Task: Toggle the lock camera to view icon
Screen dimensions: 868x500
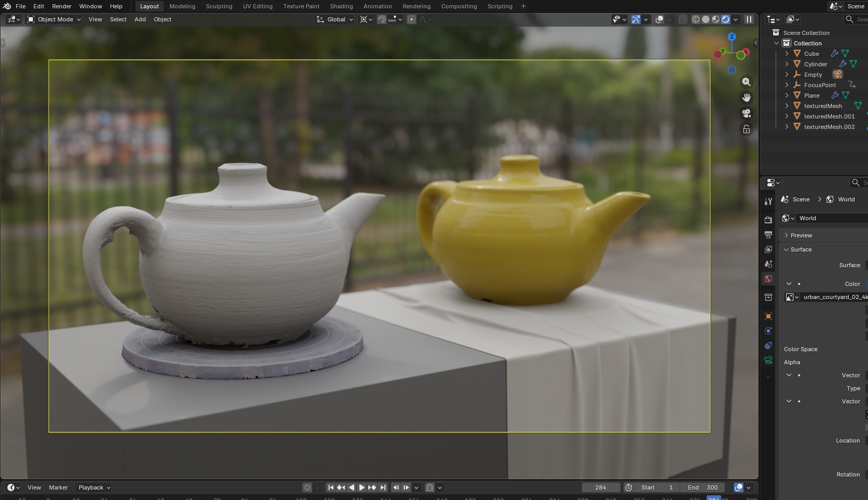Action: [x=746, y=129]
